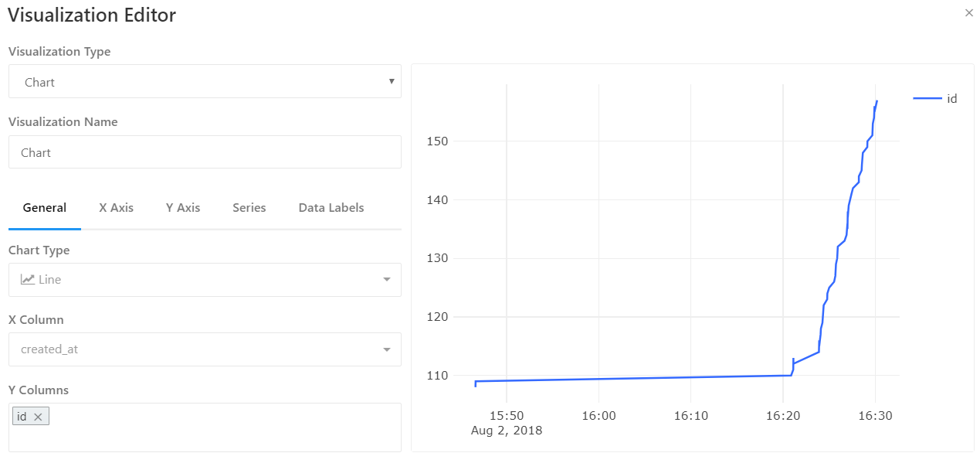Open the Data Labels tab
Image resolution: width=980 pixels, height=470 pixels.
pyautogui.click(x=331, y=207)
